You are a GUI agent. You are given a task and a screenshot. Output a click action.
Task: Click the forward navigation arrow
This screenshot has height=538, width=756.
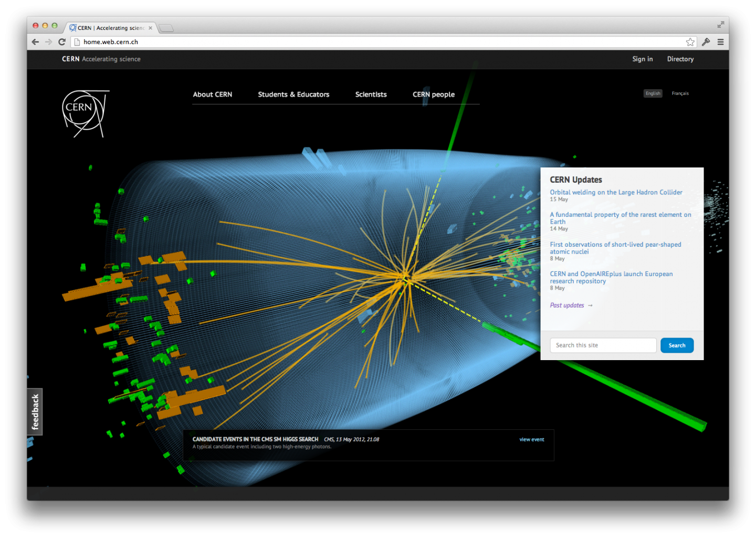[x=48, y=42]
